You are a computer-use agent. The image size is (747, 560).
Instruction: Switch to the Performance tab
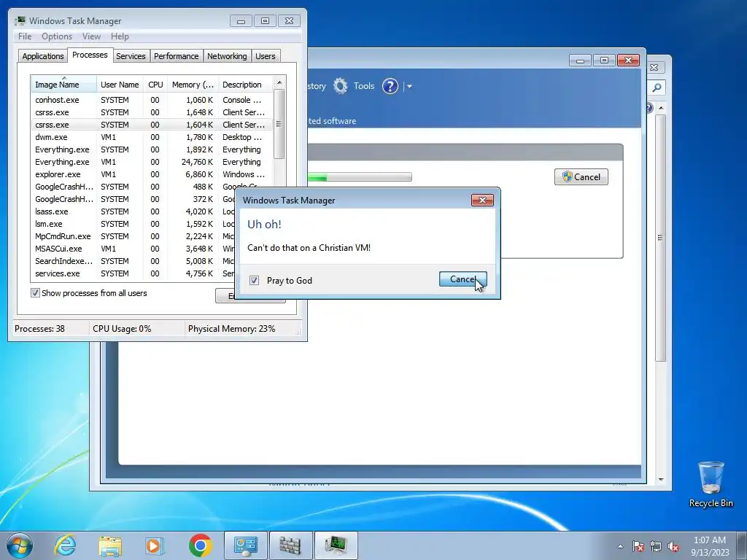176,56
